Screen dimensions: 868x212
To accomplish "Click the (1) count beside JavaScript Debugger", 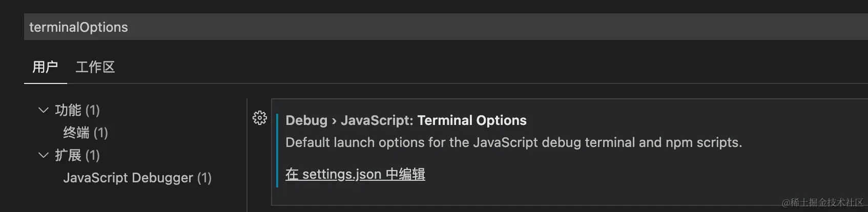I will click(204, 178).
